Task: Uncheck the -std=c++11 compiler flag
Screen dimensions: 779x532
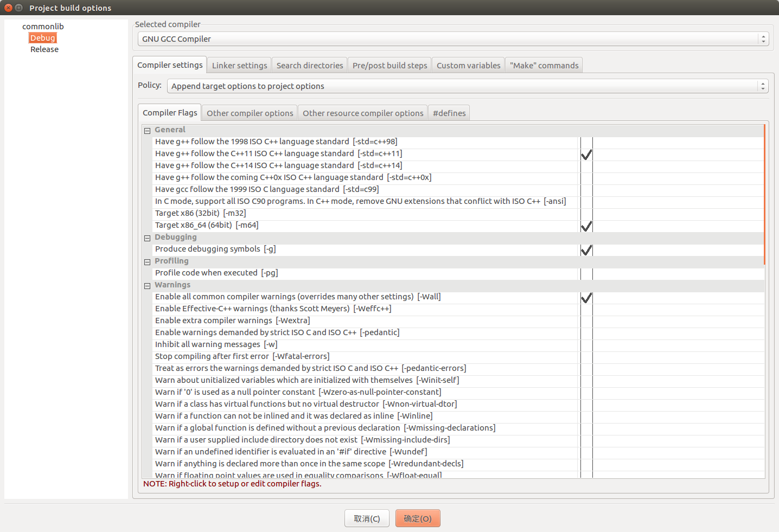Action: click(x=586, y=153)
